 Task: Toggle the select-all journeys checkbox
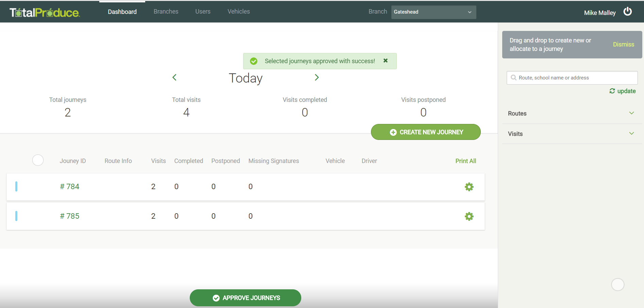click(38, 160)
